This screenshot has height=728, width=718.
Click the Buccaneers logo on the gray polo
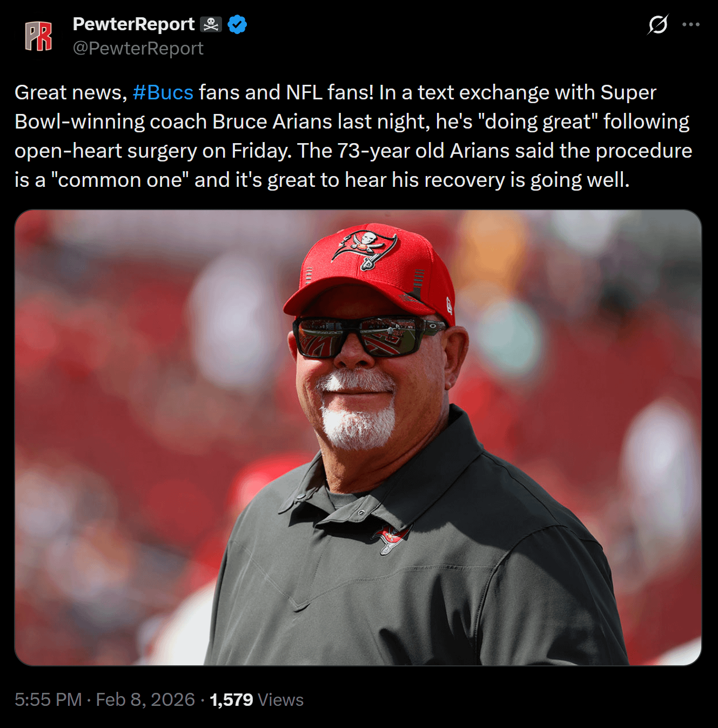391,538
